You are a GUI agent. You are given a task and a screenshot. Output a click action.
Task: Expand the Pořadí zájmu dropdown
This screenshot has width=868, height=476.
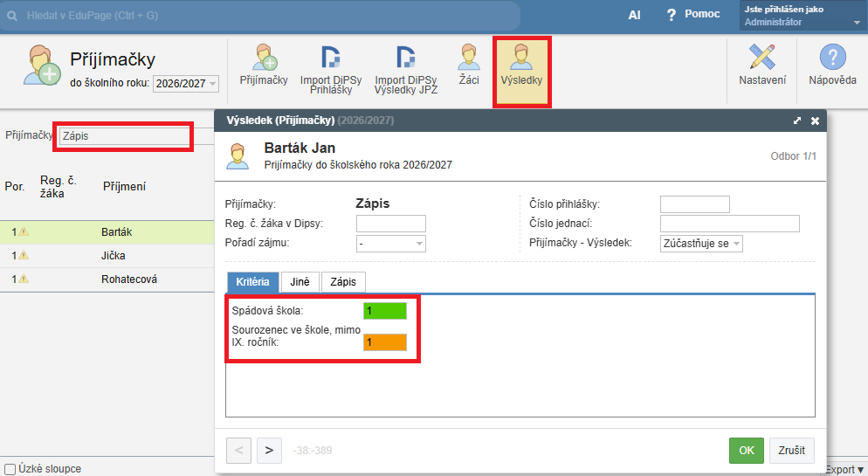coord(390,244)
